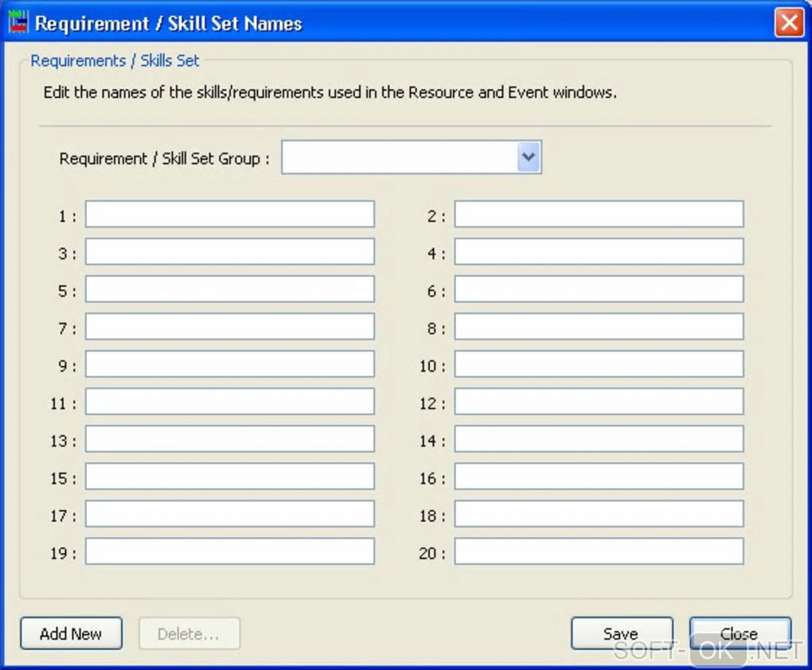Click the input box for skill 18
This screenshot has width=812, height=670.
coord(599,513)
